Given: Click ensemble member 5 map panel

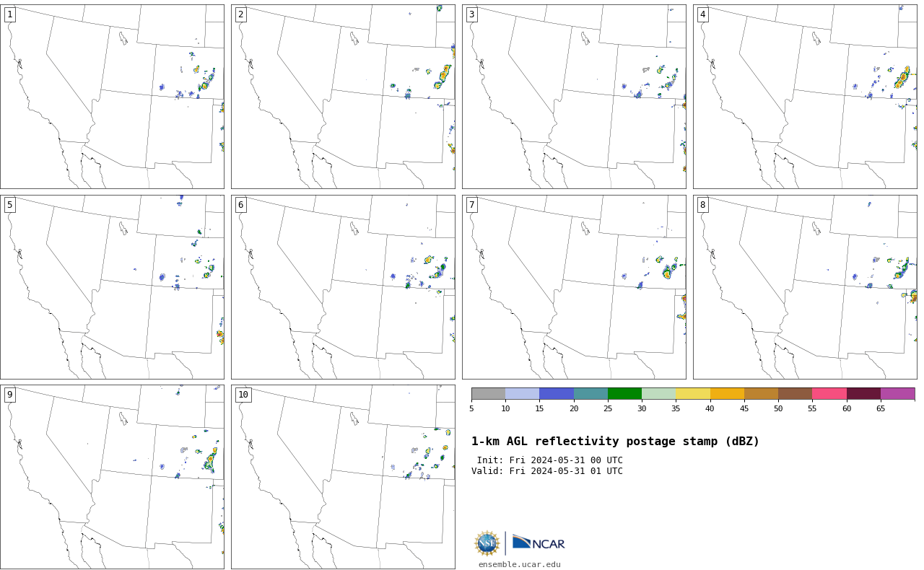Looking at the screenshot, I should (112, 287).
